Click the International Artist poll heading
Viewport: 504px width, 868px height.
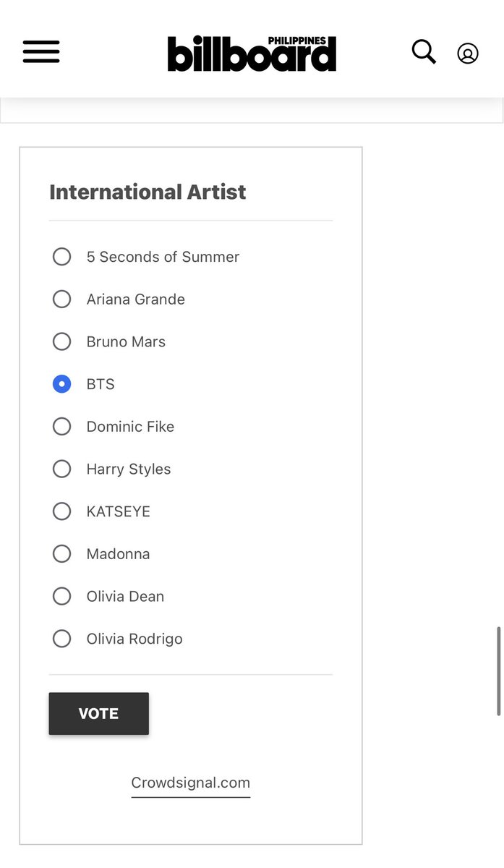coord(148,192)
